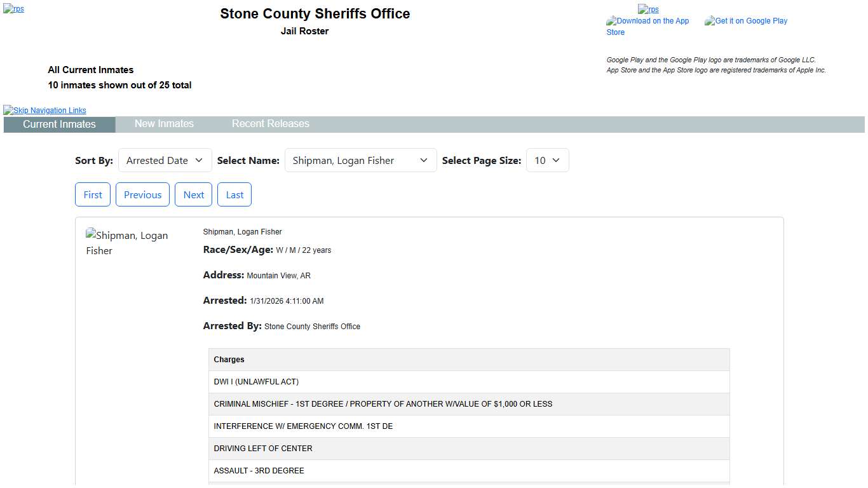
Task: Click the Next page button
Action: tap(194, 195)
